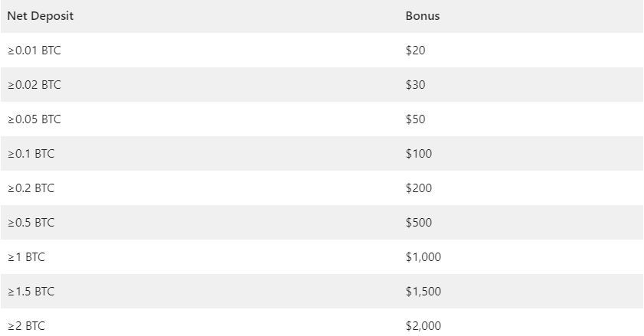Click the $30 bonus value

[x=415, y=85]
